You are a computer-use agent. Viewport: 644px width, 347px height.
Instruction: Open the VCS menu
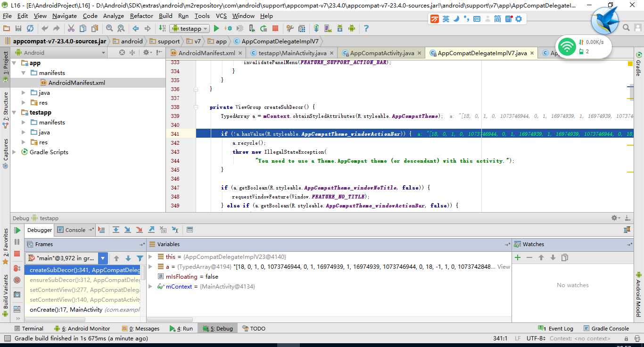point(221,16)
